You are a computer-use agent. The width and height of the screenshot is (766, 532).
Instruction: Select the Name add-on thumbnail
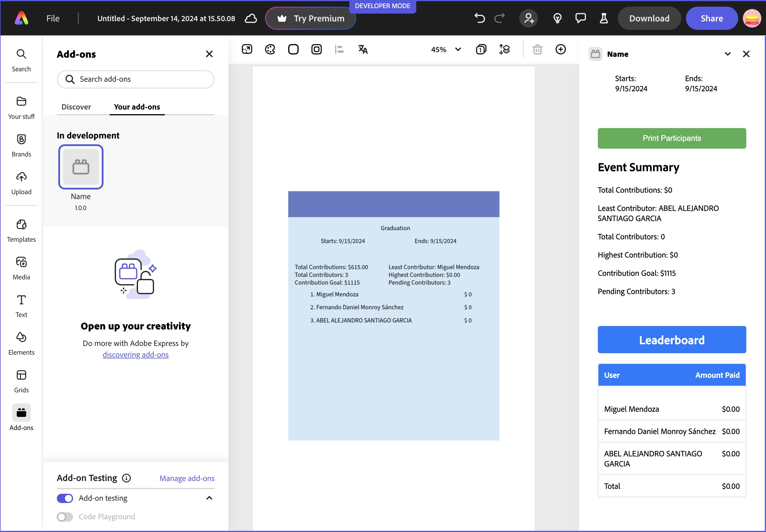(81, 167)
